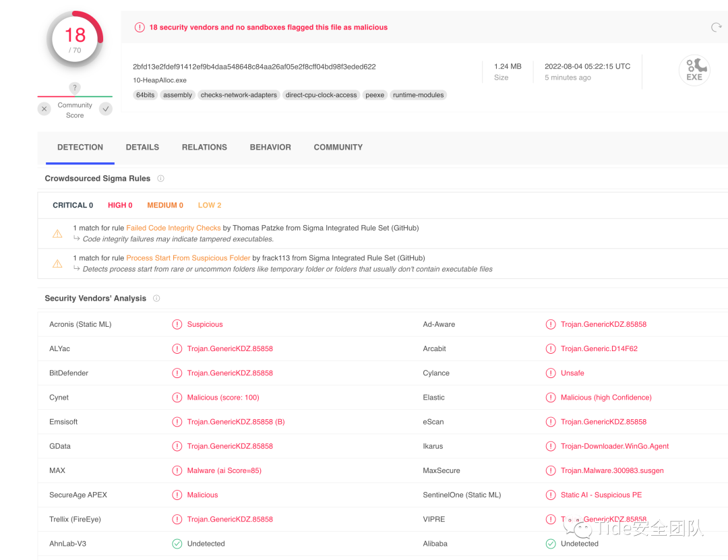
Task: Click green undetected check icon for AhnLab-V3
Action: pos(177,543)
